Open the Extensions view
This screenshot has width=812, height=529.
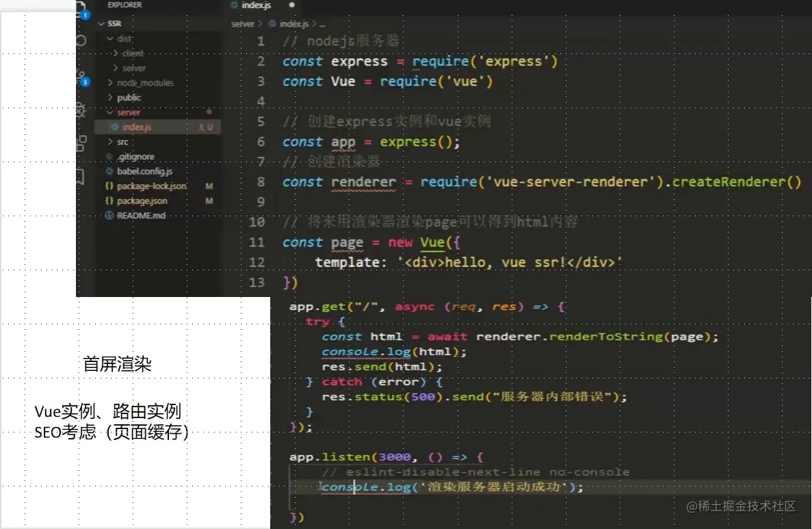(x=81, y=143)
